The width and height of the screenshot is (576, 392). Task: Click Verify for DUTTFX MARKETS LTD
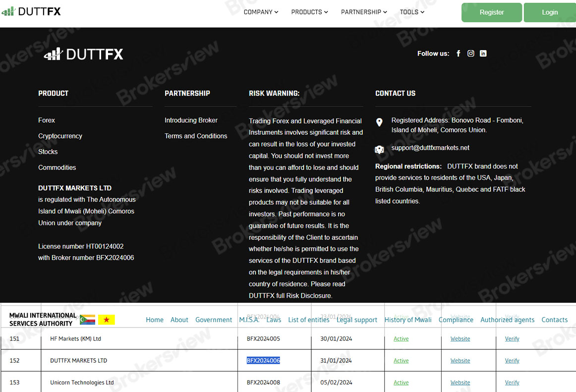[512, 360]
